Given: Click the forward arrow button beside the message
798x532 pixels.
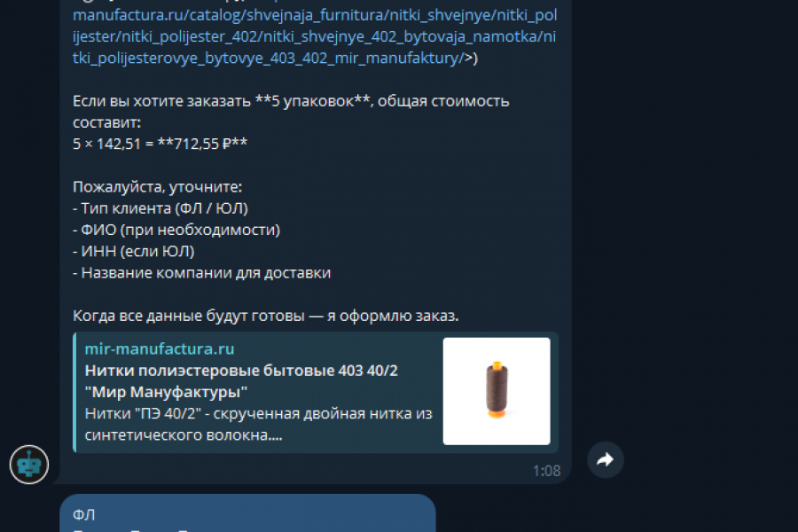Looking at the screenshot, I should 605,459.
